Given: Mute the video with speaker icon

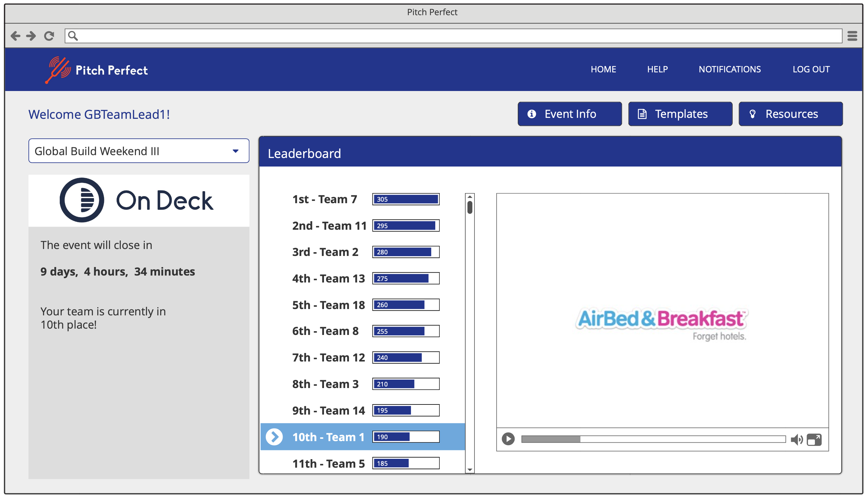Looking at the screenshot, I should pyautogui.click(x=798, y=440).
